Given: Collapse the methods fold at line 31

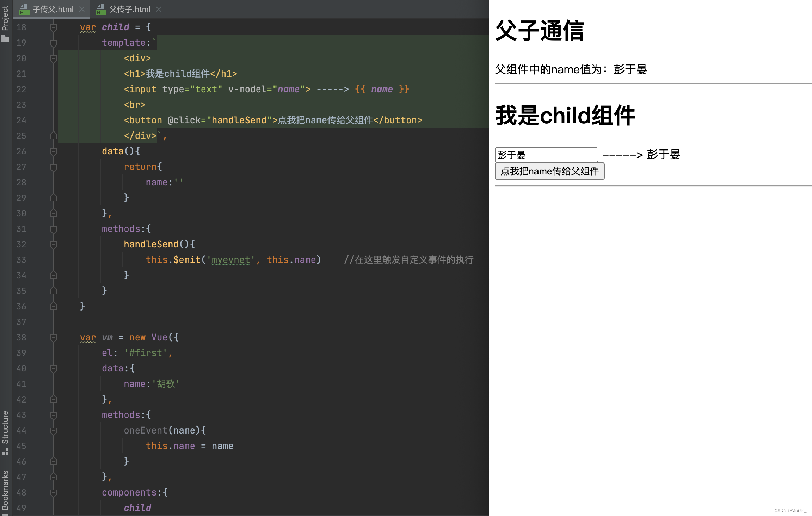Looking at the screenshot, I should click(54, 229).
